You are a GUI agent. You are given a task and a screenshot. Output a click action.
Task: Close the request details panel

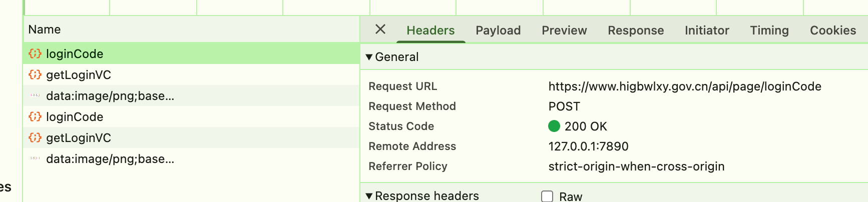[380, 29]
